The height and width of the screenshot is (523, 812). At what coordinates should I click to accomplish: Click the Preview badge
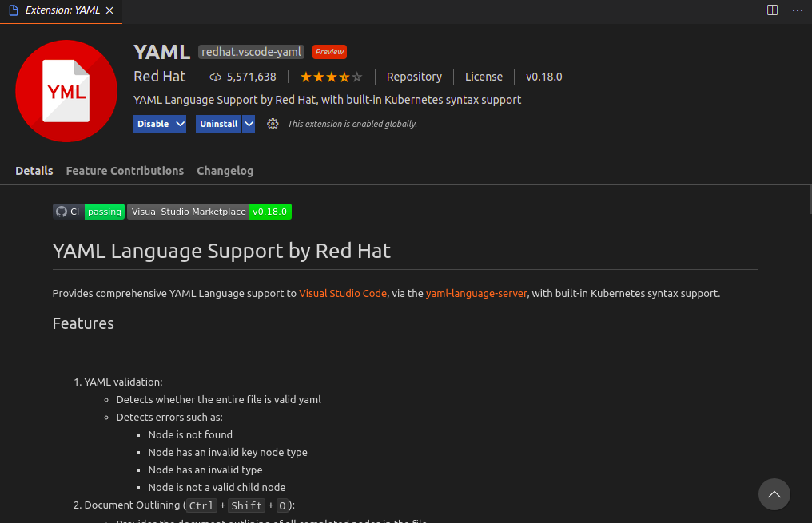[329, 52]
